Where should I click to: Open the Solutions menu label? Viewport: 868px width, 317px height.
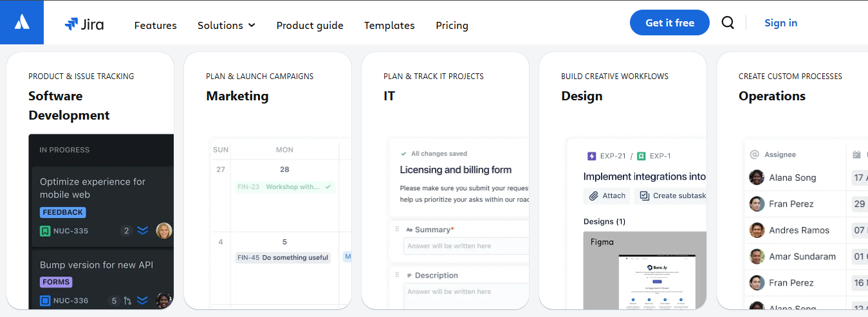220,25
